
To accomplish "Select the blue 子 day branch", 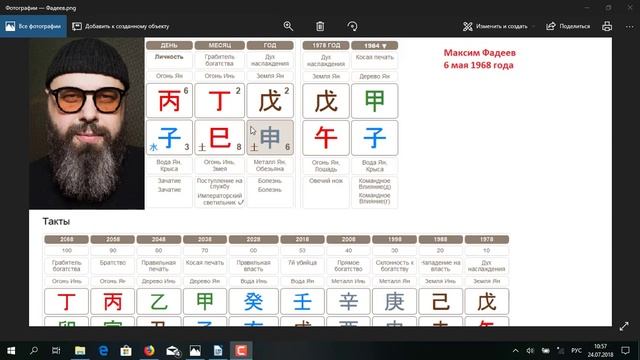I will pos(169,138).
